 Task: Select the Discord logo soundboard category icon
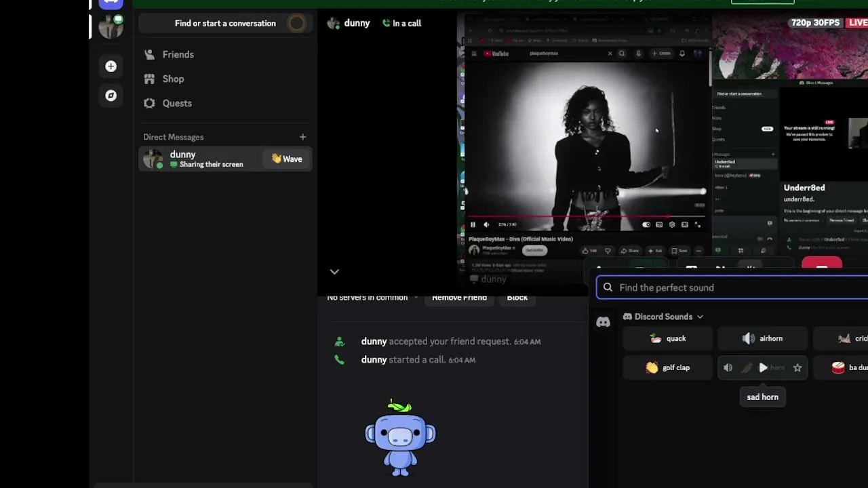pyautogui.click(x=603, y=323)
